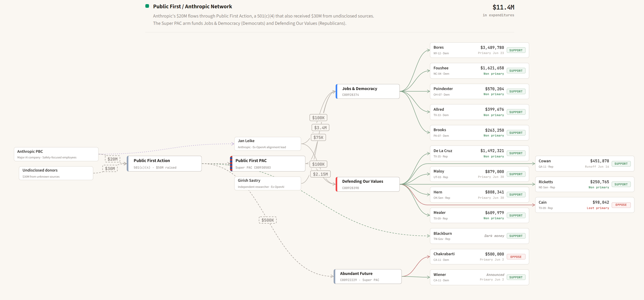This screenshot has width=644, height=300.
Task: Click the $3.4M flow label
Action: pyautogui.click(x=320, y=127)
